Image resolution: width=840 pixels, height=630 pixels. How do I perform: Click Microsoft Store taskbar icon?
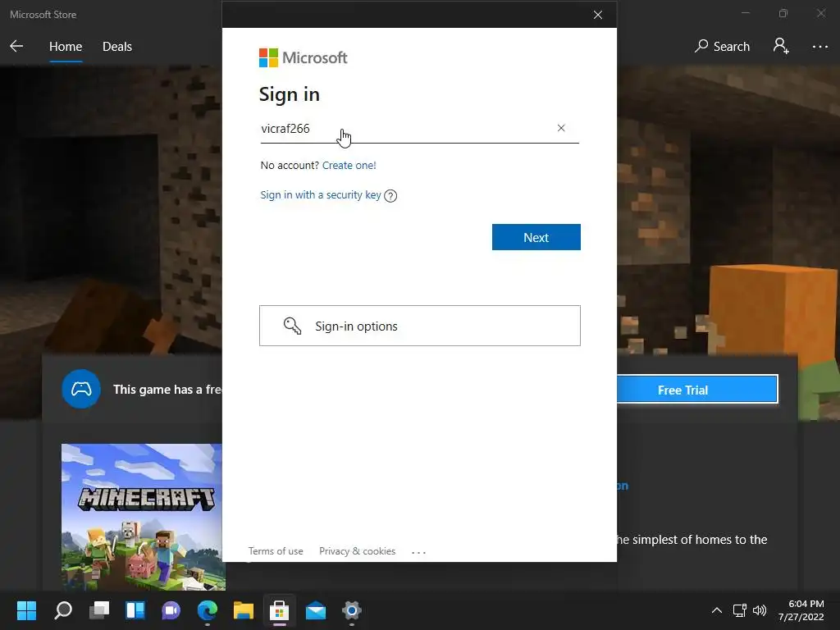pos(279,610)
